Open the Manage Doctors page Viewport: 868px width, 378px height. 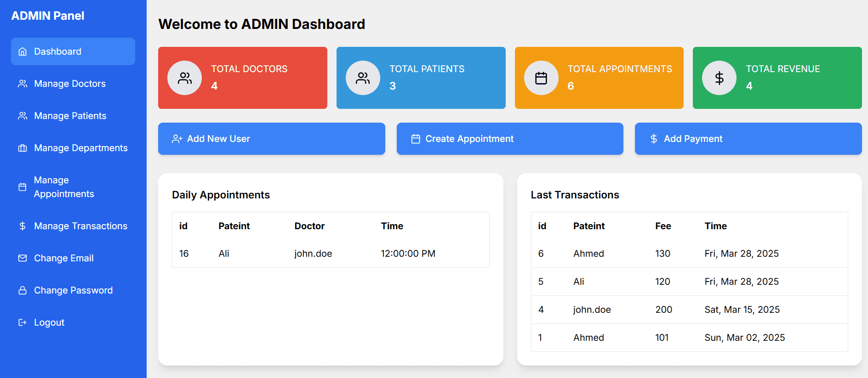point(69,84)
